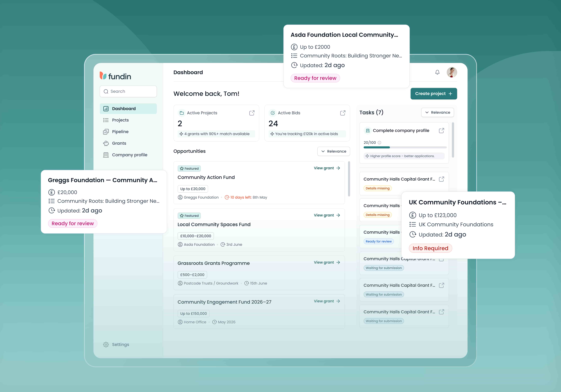
Task: Click the Grants piggy bank icon
Action: pos(106,143)
